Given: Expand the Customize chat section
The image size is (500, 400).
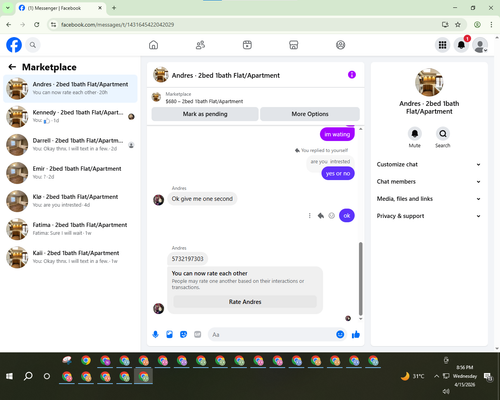Looking at the screenshot, I should tap(429, 164).
